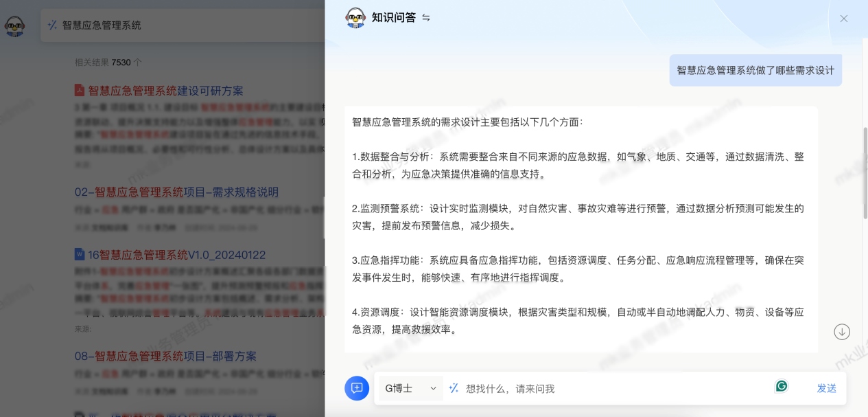This screenshot has height=417, width=868.
Task: Click the chat panel's vertical scrollbar
Action: (865, 172)
